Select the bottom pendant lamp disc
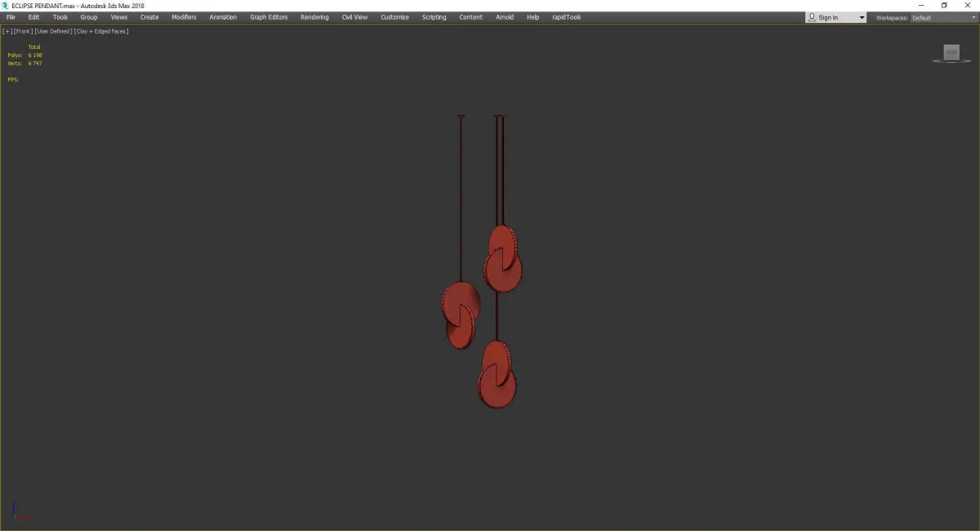The image size is (980, 531). click(x=497, y=374)
